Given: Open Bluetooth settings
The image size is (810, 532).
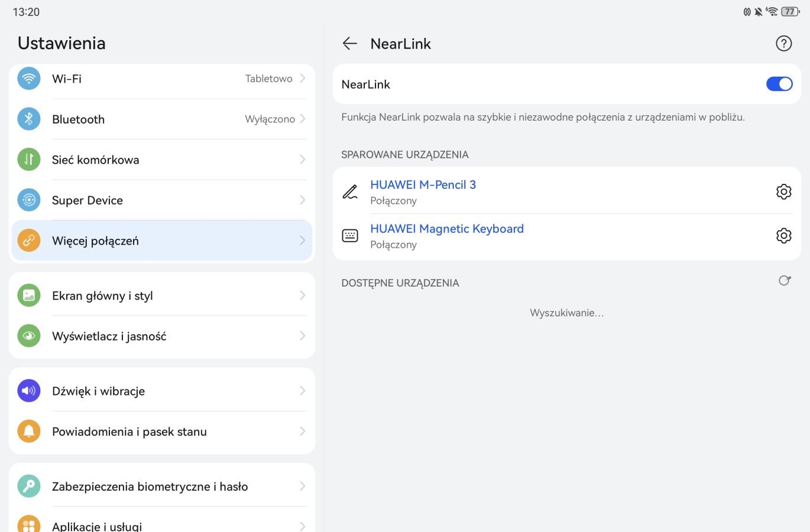Looking at the screenshot, I should click(162, 119).
